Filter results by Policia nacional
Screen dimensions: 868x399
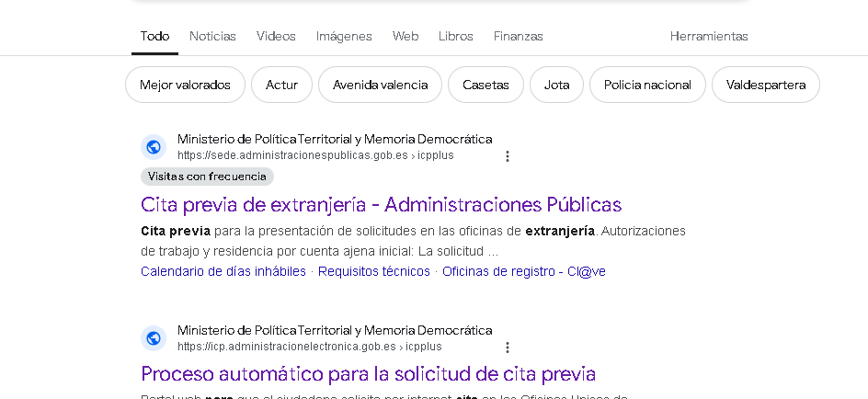click(x=647, y=85)
